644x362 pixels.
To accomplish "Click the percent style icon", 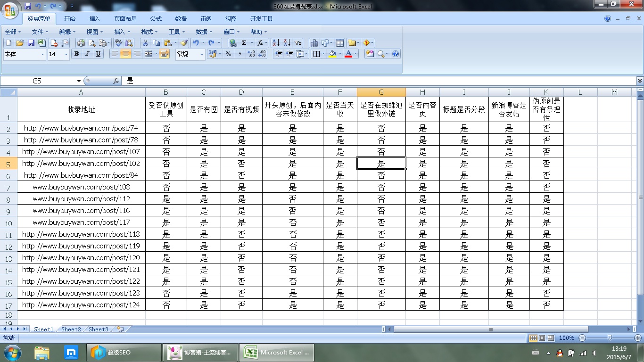I will [228, 54].
